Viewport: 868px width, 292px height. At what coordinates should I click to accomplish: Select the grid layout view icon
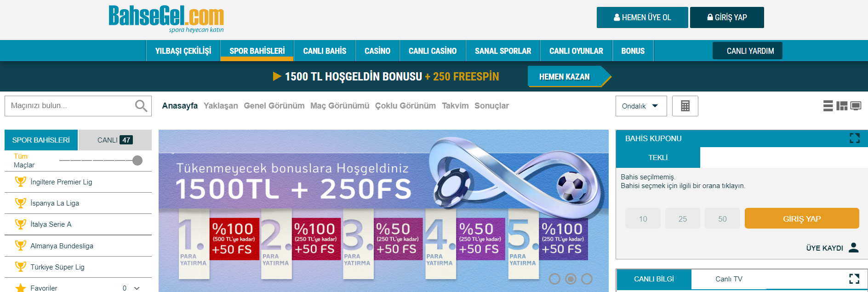point(842,106)
